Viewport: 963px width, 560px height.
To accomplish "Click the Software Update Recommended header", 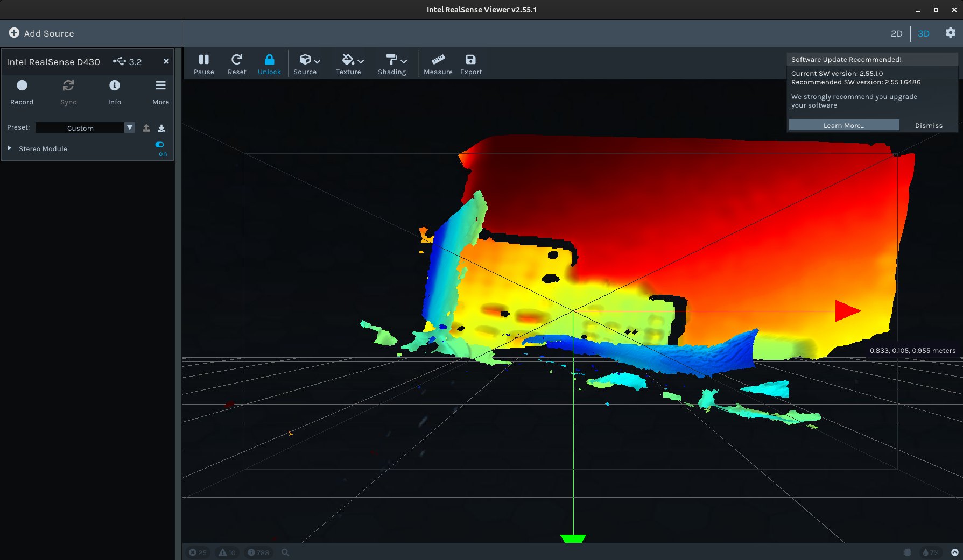I will pos(846,60).
